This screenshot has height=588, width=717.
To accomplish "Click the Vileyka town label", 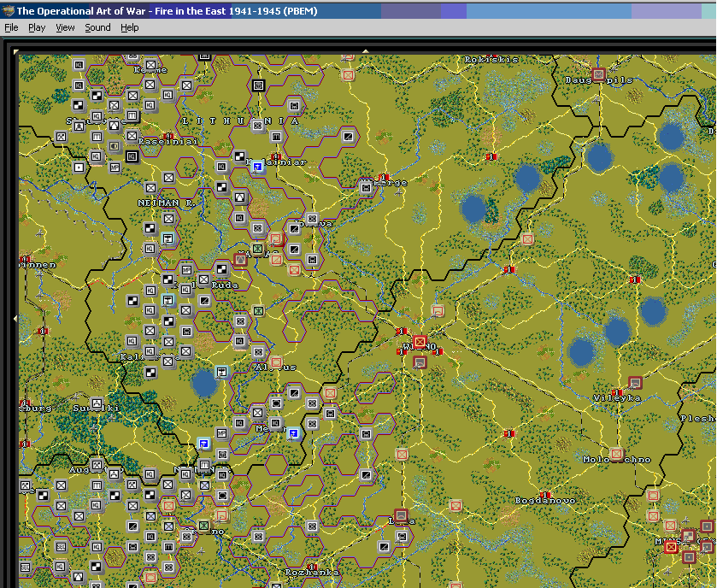I will pyautogui.click(x=617, y=398).
